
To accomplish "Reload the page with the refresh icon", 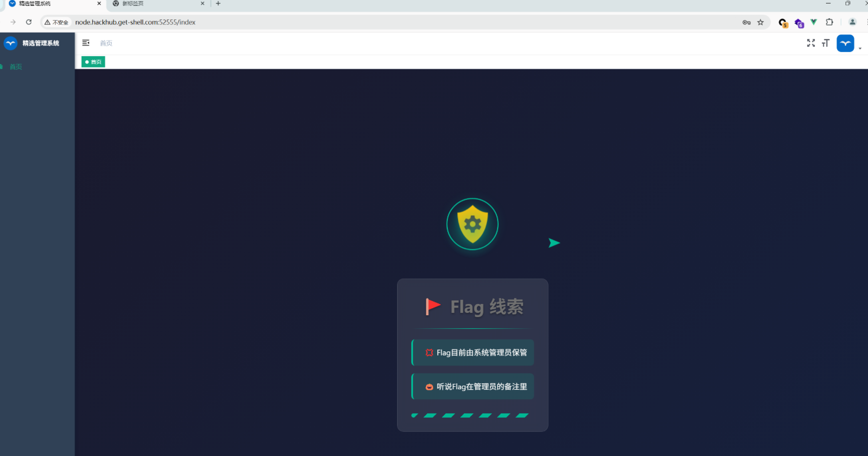I will point(28,22).
